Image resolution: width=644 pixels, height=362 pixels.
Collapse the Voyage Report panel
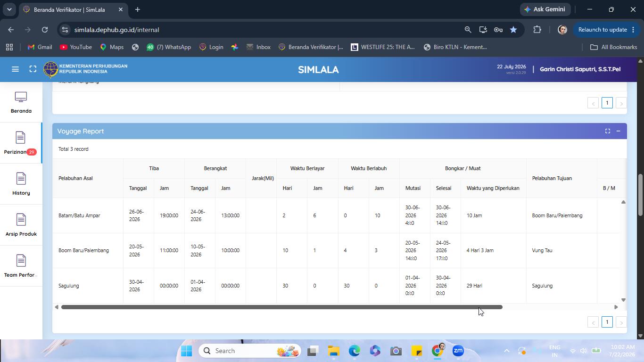tap(618, 131)
